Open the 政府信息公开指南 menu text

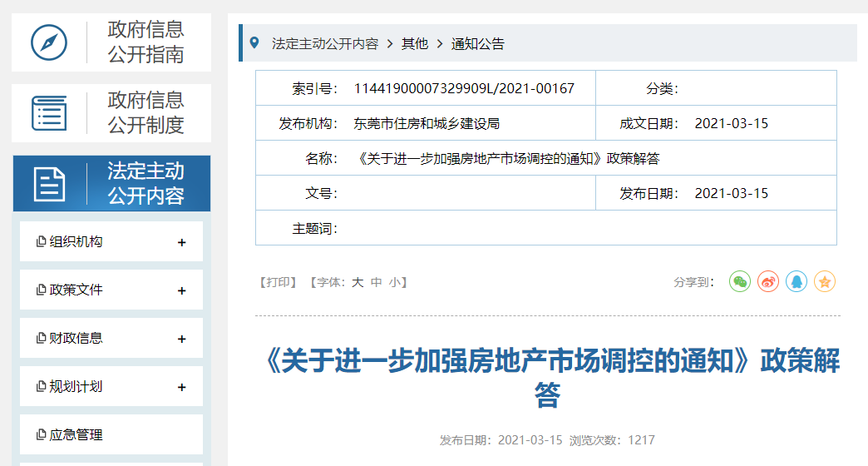tap(145, 42)
